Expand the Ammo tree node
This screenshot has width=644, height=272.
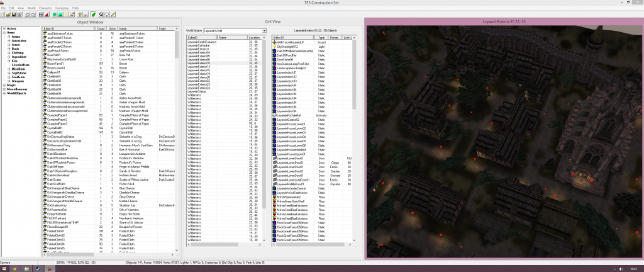[x=9, y=37]
